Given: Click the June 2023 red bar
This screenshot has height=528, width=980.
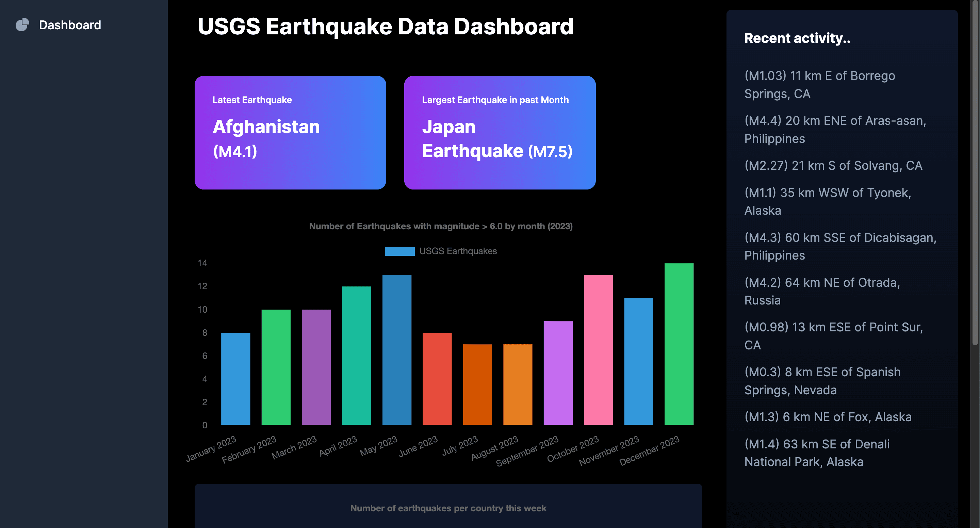Looking at the screenshot, I should (437, 379).
